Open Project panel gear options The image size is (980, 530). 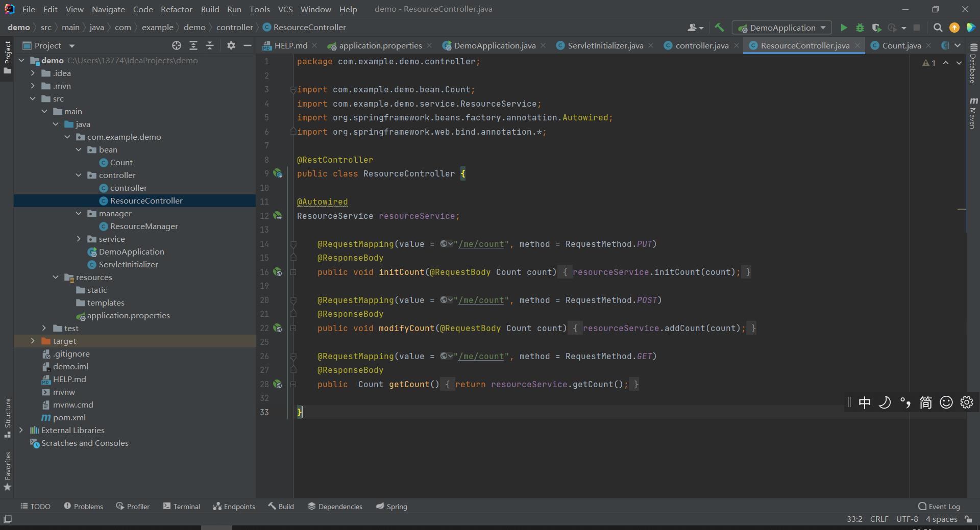coord(231,45)
